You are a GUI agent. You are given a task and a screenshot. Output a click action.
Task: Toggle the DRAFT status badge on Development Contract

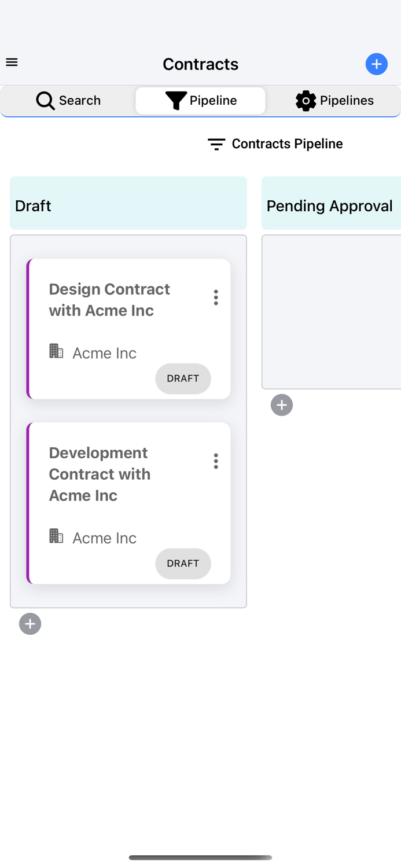click(x=183, y=563)
